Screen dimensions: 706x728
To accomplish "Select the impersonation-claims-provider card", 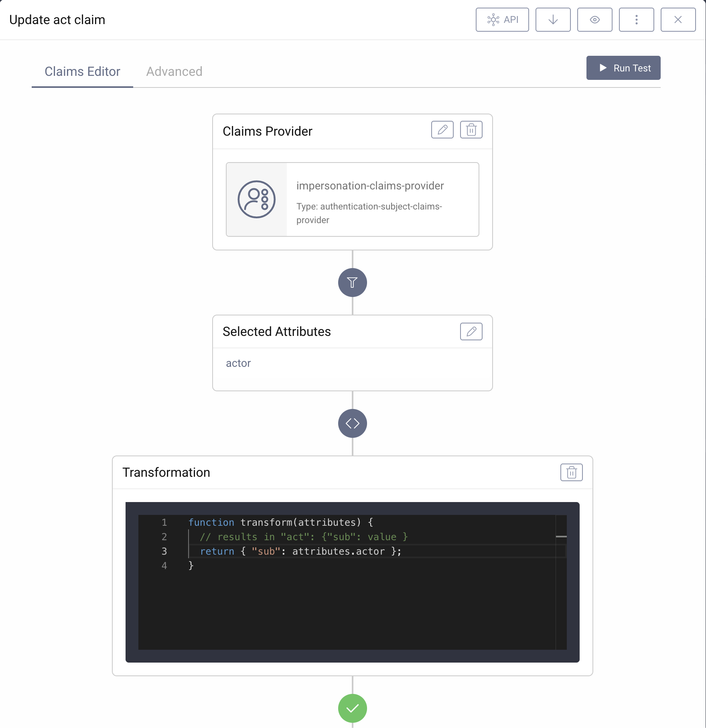I will 369,199.
